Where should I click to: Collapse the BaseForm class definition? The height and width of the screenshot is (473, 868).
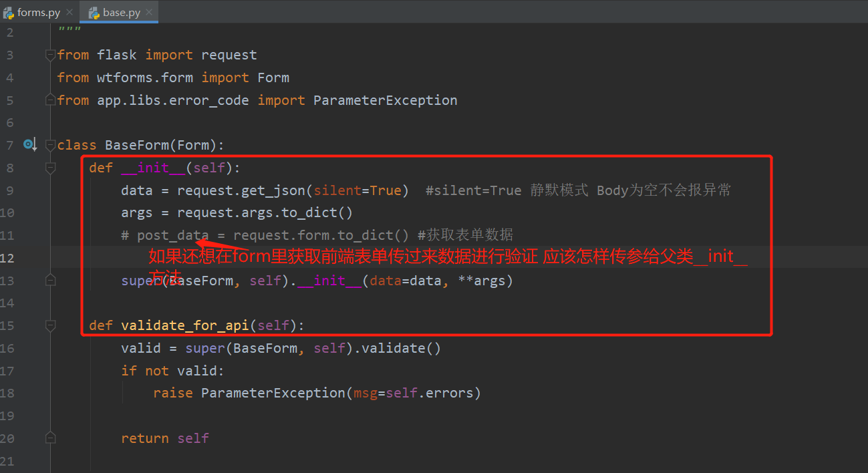pyautogui.click(x=50, y=144)
